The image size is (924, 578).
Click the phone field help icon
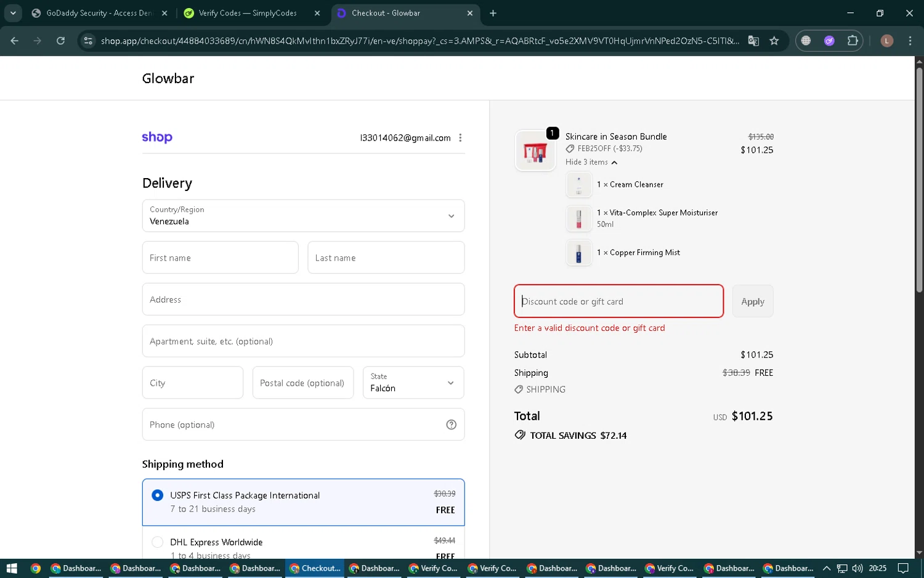(451, 425)
